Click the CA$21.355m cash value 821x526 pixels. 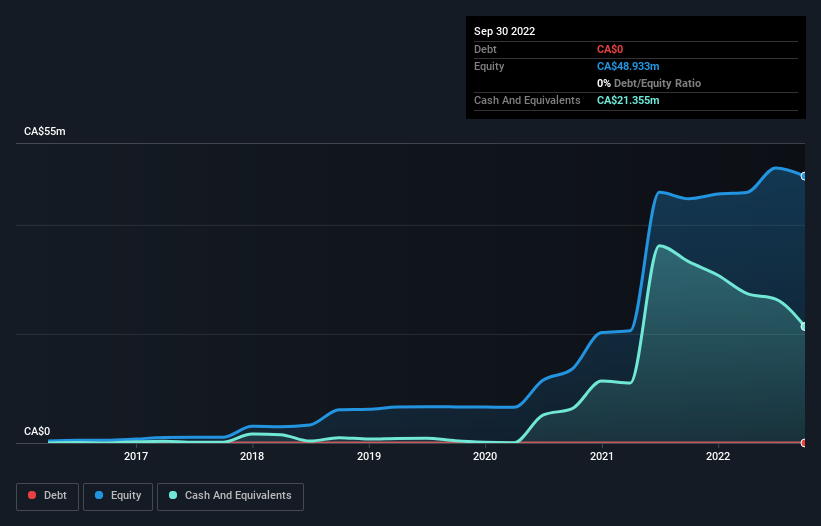pyautogui.click(x=628, y=100)
